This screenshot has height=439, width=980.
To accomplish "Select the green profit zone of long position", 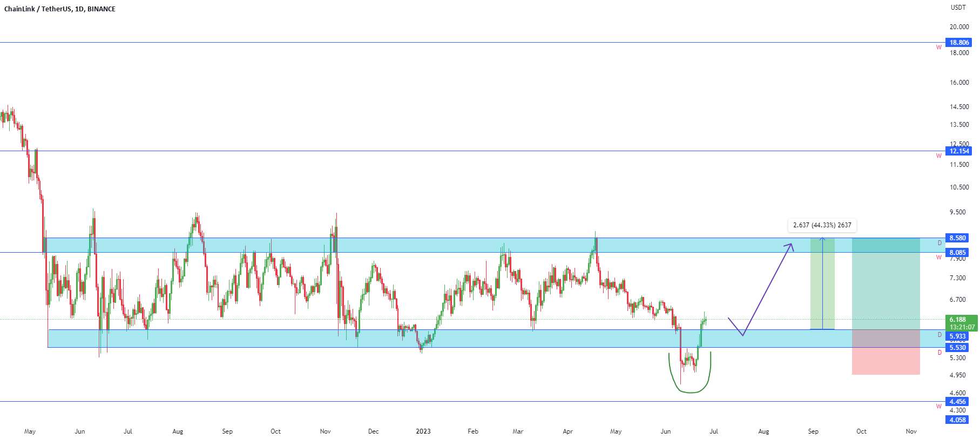I will pos(886,284).
